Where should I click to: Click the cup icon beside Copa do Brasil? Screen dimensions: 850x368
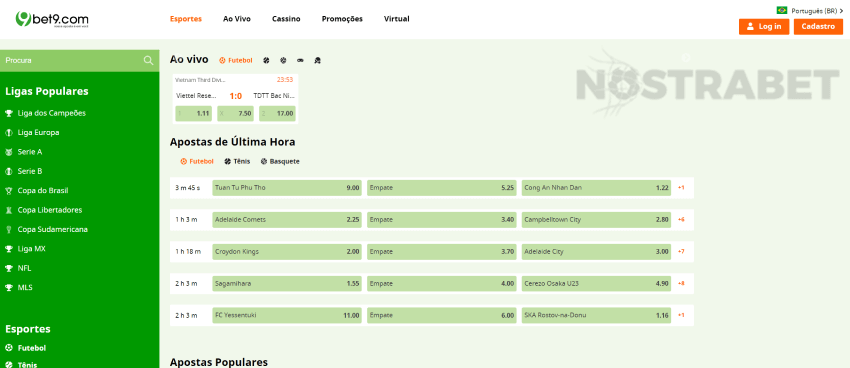click(9, 191)
